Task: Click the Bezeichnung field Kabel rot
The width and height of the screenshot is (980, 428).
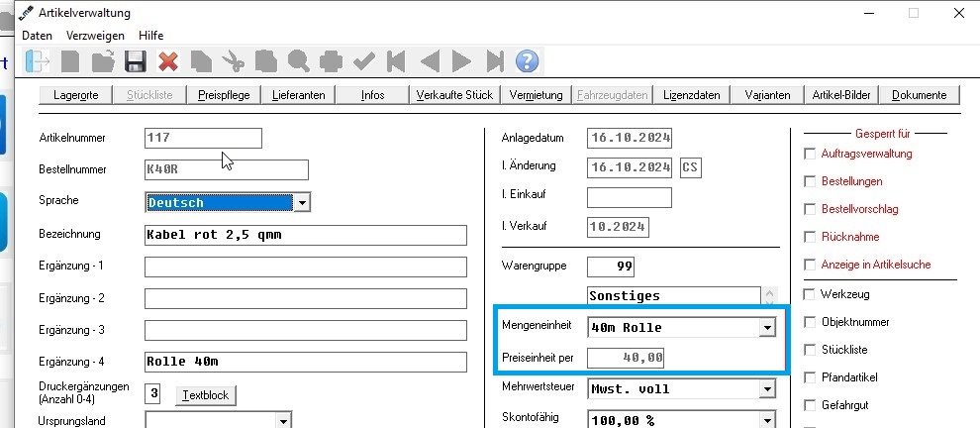Action: coord(306,235)
